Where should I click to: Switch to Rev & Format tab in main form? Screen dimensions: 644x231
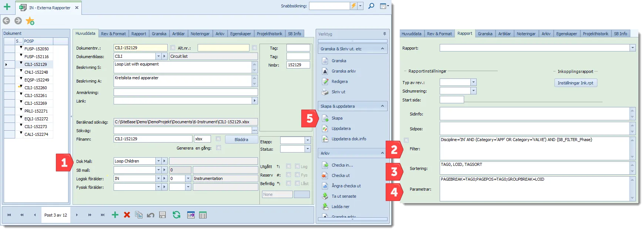coord(113,34)
